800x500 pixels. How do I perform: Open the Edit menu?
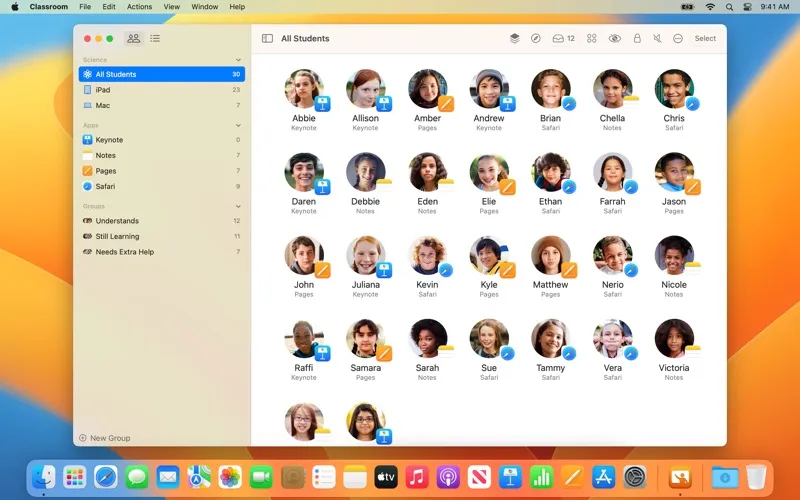(x=109, y=7)
